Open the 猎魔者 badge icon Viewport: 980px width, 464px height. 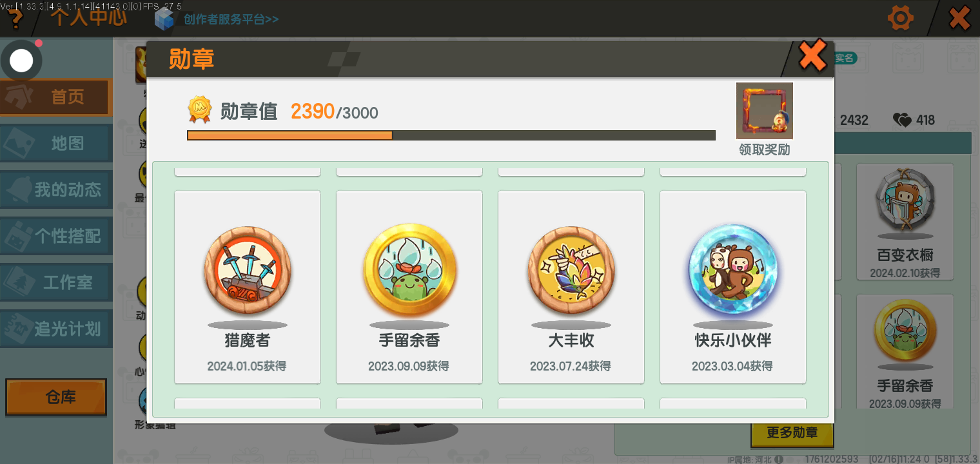tap(248, 270)
